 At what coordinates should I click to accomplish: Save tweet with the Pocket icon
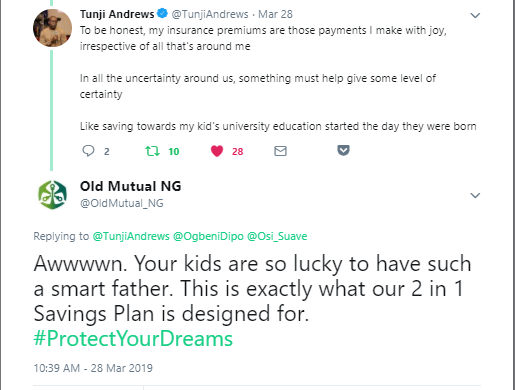coord(343,150)
